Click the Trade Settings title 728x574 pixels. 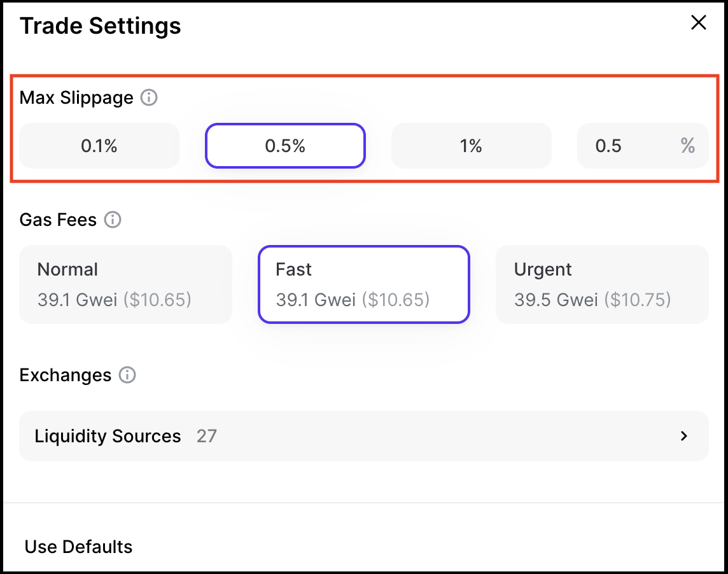pyautogui.click(x=101, y=26)
